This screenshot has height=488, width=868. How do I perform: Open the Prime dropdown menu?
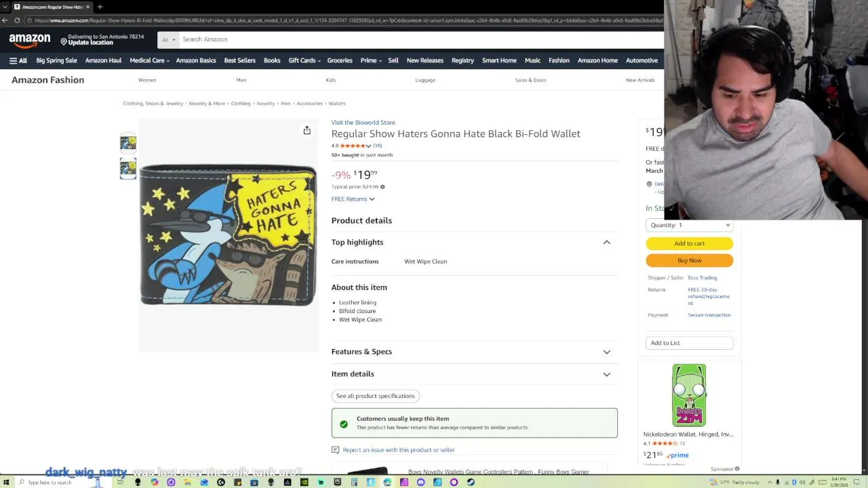[371, 60]
